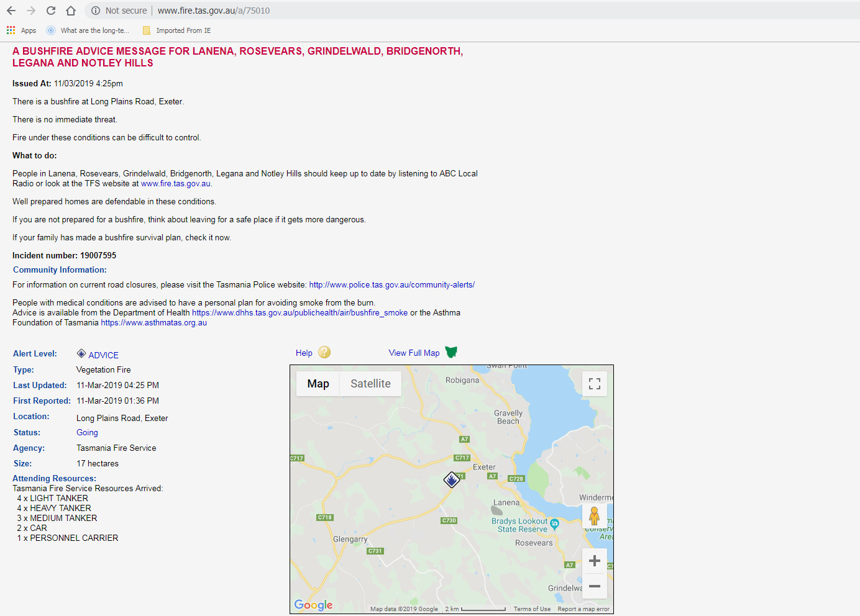Select the Street View pegman
The width and height of the screenshot is (860, 616).
(x=595, y=516)
